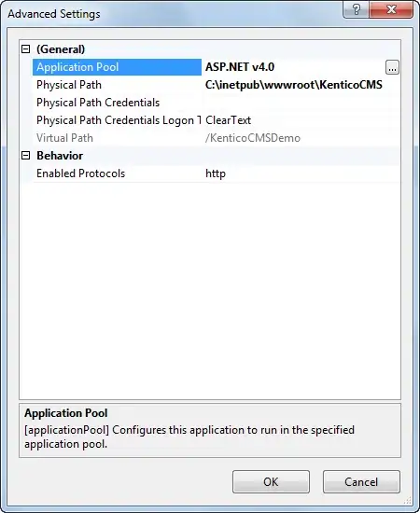Collapse the Behavior section
The width and height of the screenshot is (420, 513).
click(25, 156)
